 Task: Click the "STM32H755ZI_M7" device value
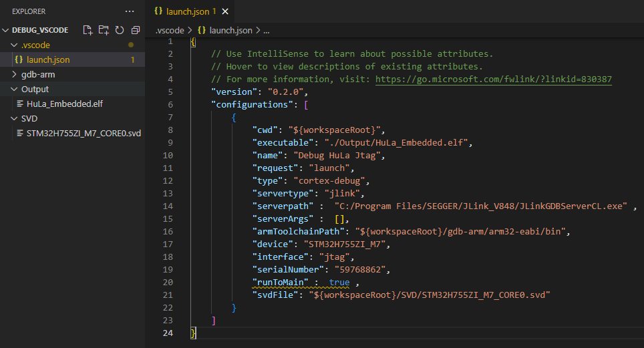[x=345, y=244]
